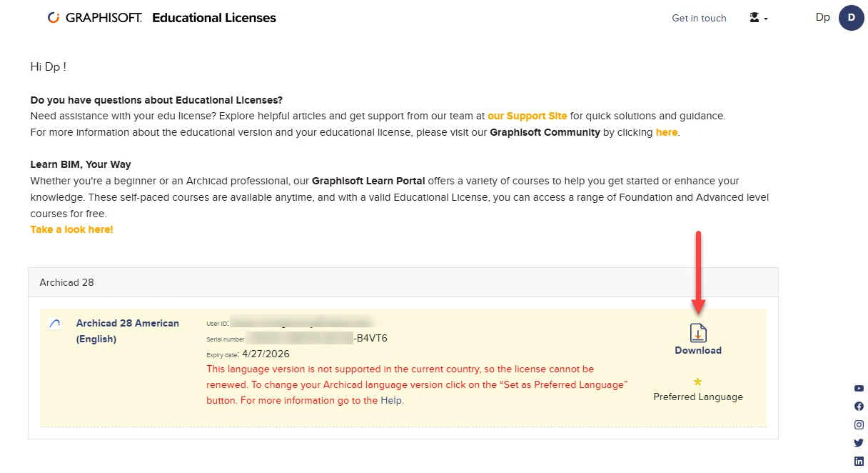
Task: Open the Get in touch link
Action: [699, 18]
